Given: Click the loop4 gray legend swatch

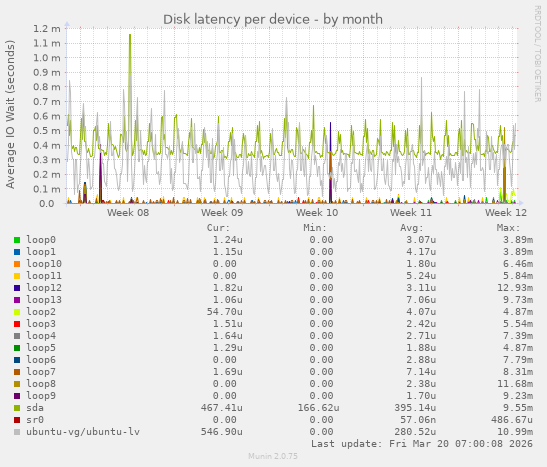Looking at the screenshot, I should 17,336.
